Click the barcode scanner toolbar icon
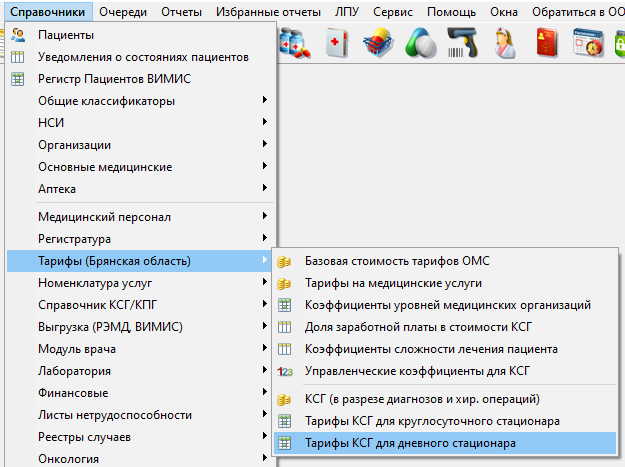Viewport: 625px width, 467px height. 460,43
